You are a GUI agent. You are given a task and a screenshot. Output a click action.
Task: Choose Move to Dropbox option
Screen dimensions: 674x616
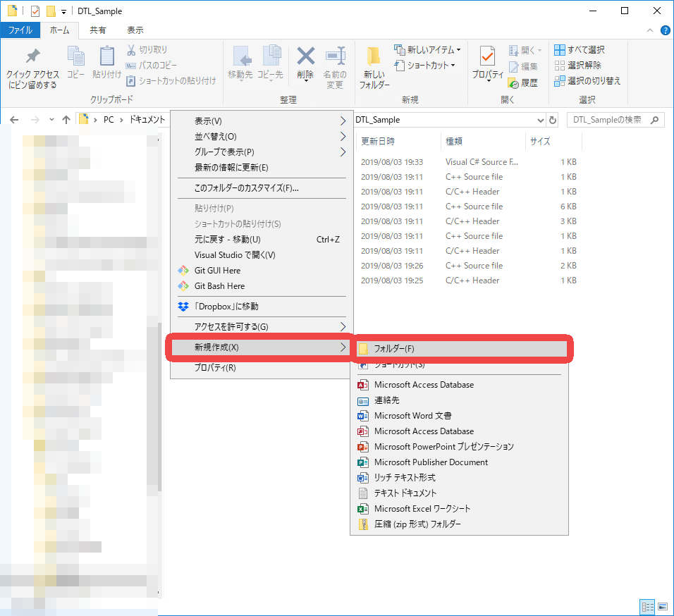coord(226,307)
